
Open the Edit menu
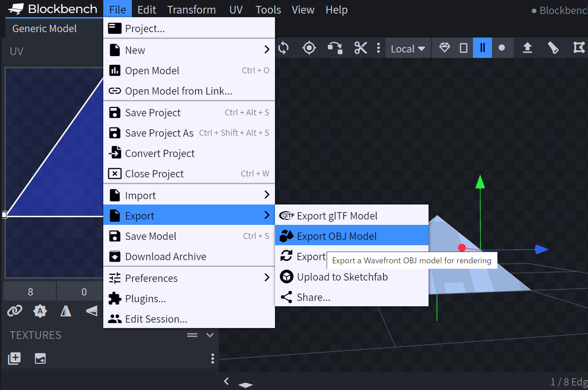pos(147,10)
